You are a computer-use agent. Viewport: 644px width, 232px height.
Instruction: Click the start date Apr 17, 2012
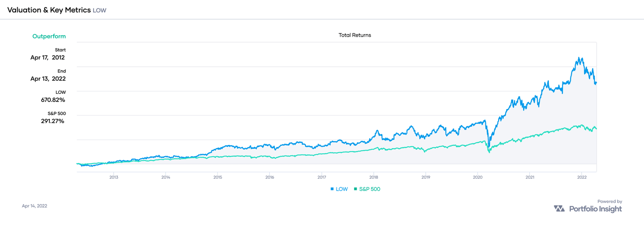[48, 57]
